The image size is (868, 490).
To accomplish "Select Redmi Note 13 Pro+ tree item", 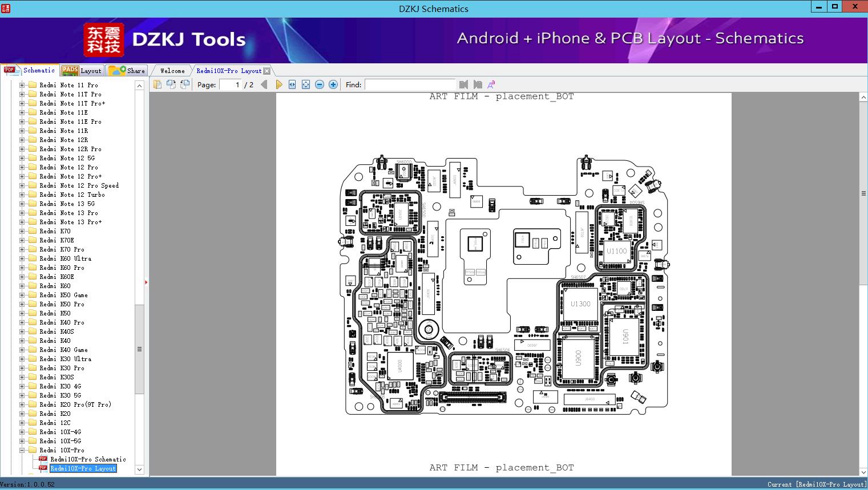I will [71, 222].
